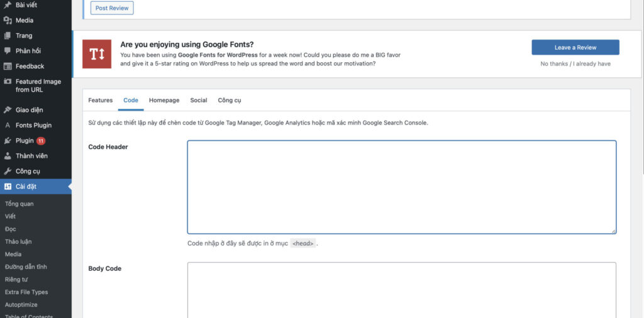
Task: Click inside the Body Code text area
Action: pos(401,290)
